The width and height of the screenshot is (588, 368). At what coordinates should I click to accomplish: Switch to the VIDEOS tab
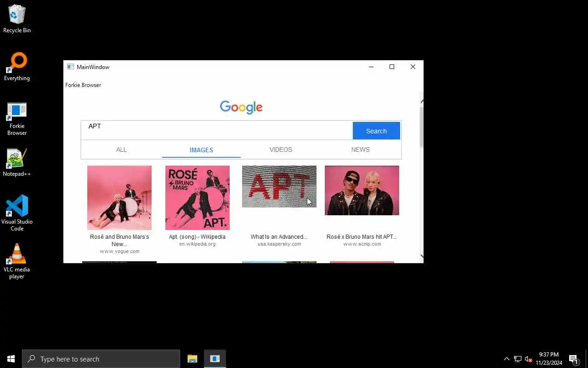281,149
